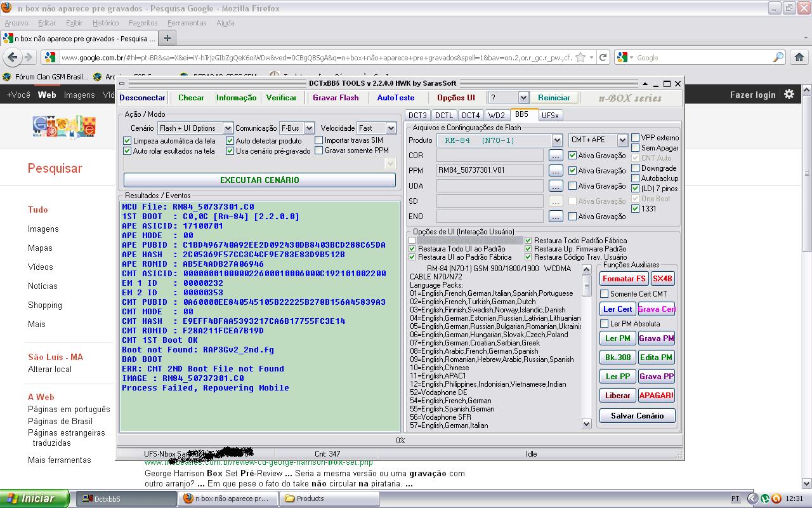Select the WD2 tab

(496, 115)
